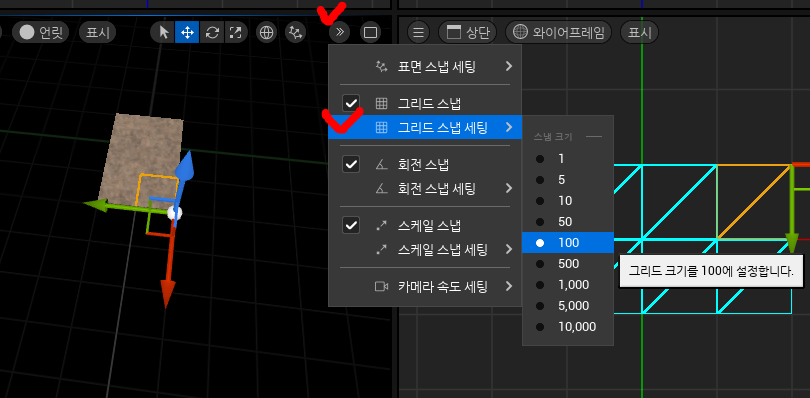
Task: Switch to the Scale tool
Action: (x=235, y=33)
